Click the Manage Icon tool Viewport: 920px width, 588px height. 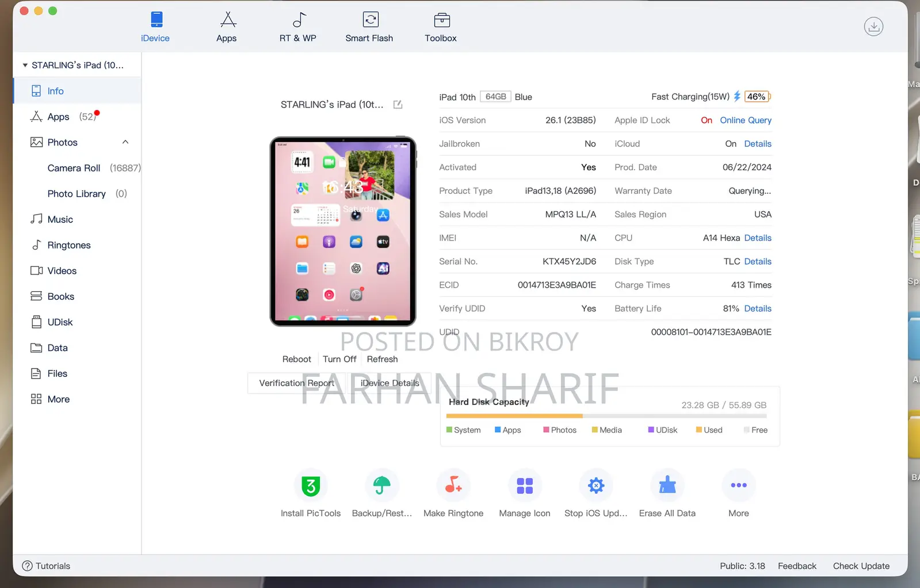pos(525,486)
